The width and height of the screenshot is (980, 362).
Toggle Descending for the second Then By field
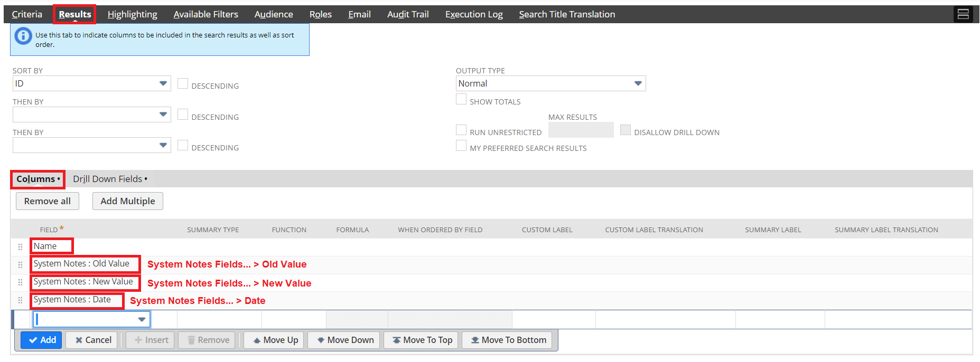[183, 145]
